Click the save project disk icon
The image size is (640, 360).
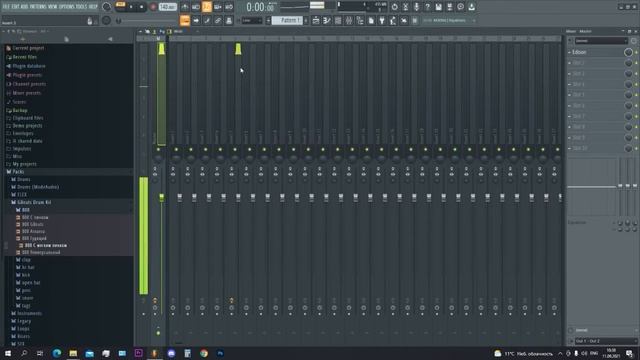(438, 7)
